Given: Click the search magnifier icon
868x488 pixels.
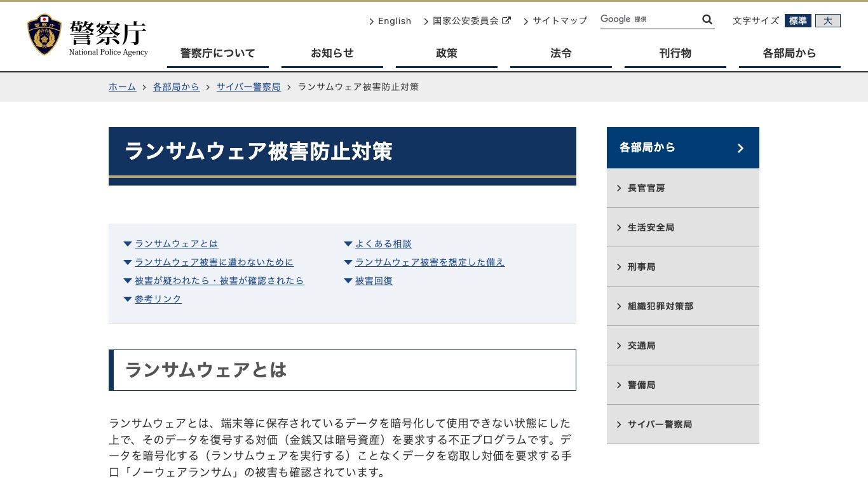Looking at the screenshot, I should [x=707, y=20].
